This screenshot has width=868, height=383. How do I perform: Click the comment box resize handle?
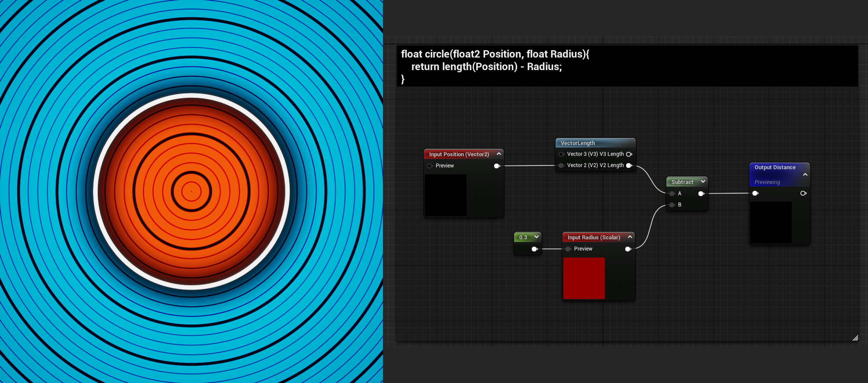[x=855, y=338]
